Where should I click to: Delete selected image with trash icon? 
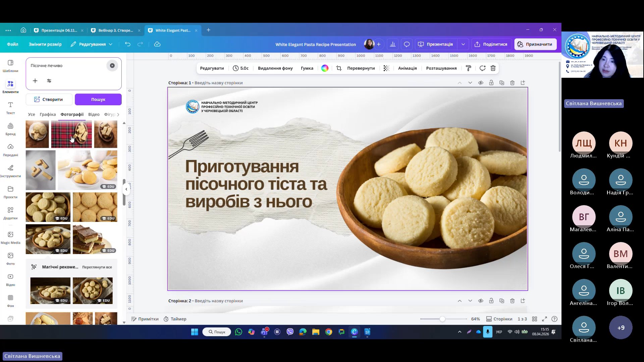pos(493,68)
